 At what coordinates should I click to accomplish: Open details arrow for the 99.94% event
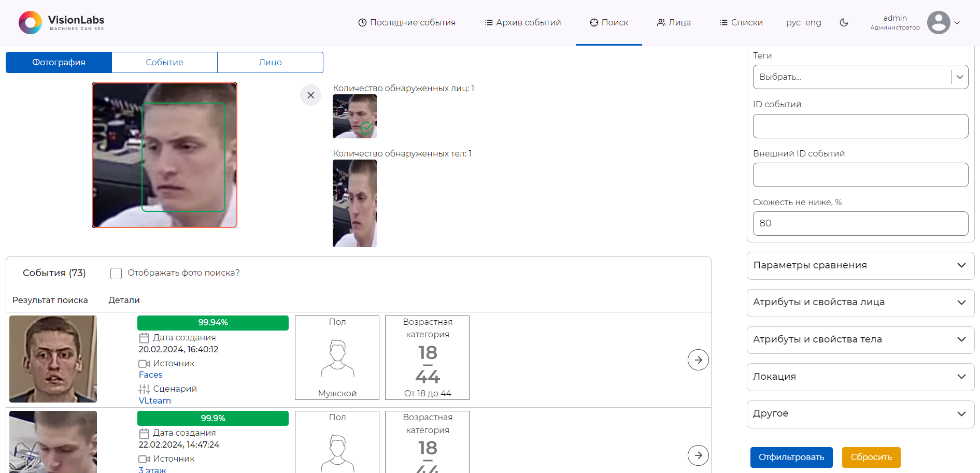(698, 360)
